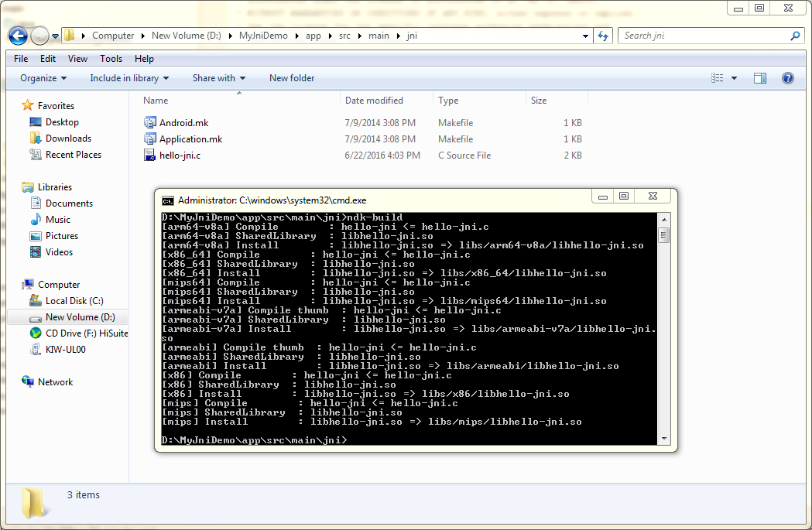Sort files by Date modified column
The height and width of the screenshot is (530, 812).
tap(374, 101)
